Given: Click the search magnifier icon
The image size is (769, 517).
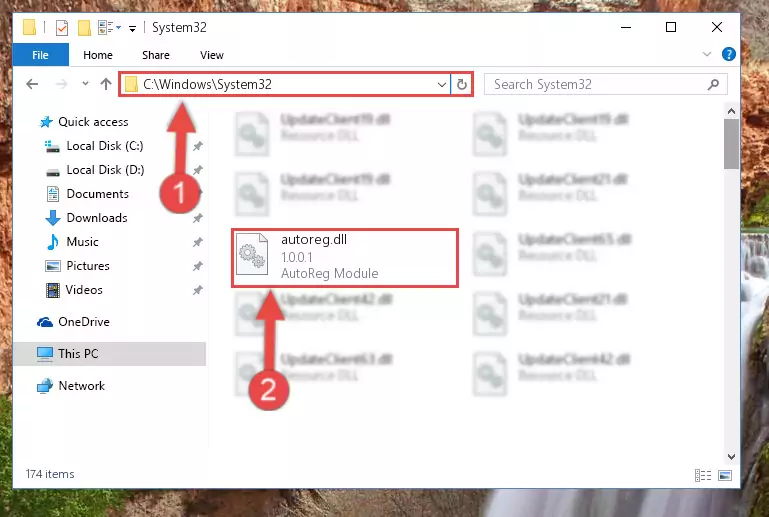Looking at the screenshot, I should pos(714,84).
